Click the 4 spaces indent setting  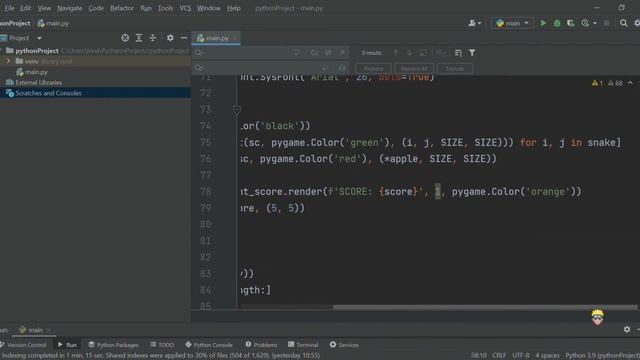(547, 356)
